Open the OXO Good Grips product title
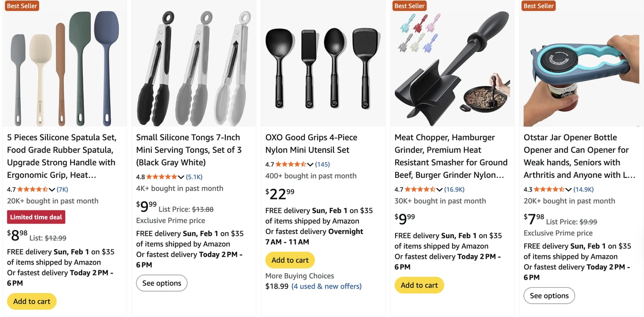 [x=311, y=143]
